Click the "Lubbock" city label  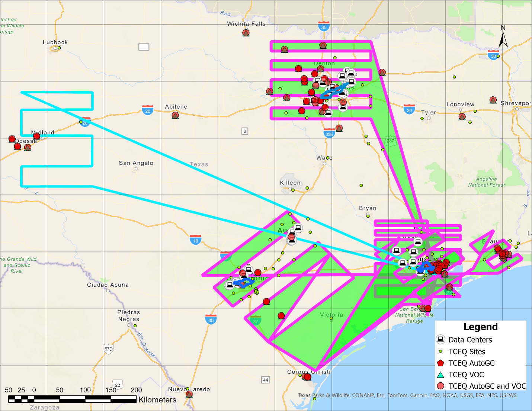coord(55,42)
